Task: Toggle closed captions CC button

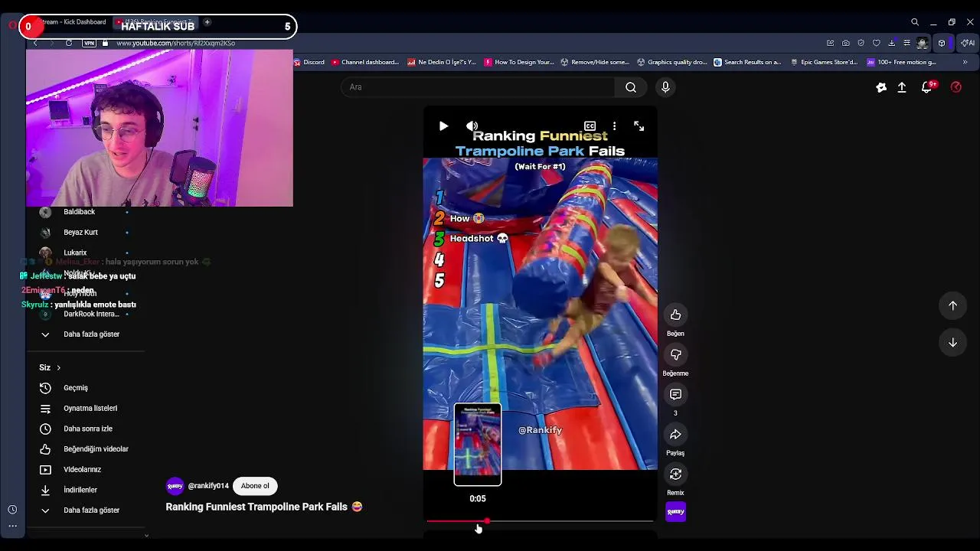Action: click(x=590, y=126)
